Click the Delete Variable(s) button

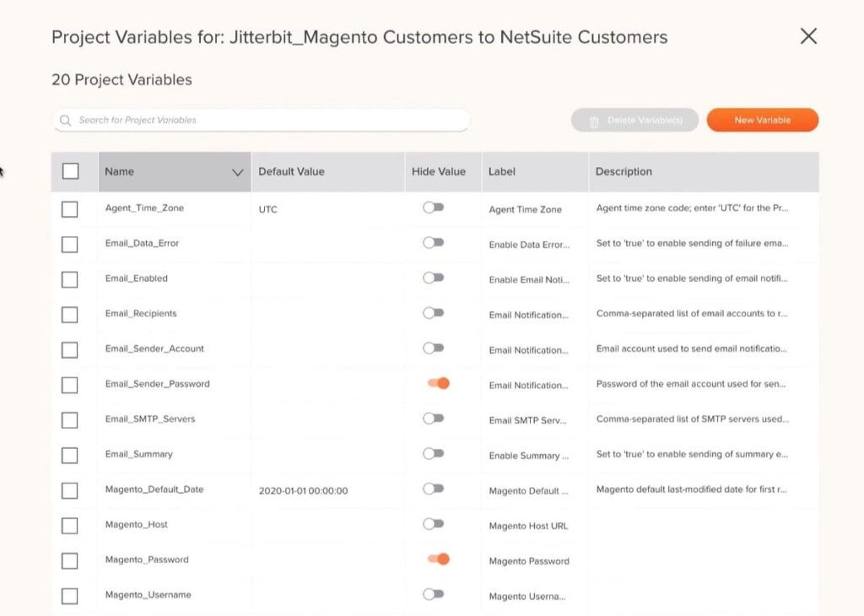(634, 120)
